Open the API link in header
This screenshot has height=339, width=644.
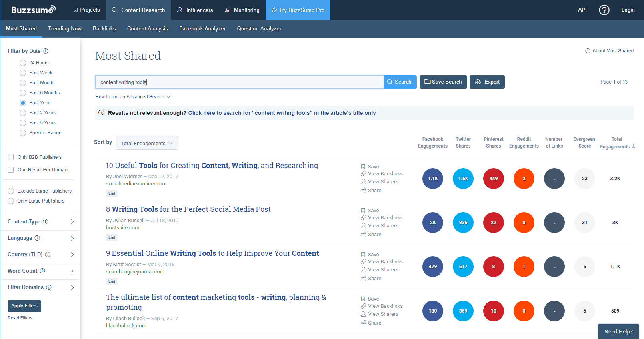tap(582, 10)
